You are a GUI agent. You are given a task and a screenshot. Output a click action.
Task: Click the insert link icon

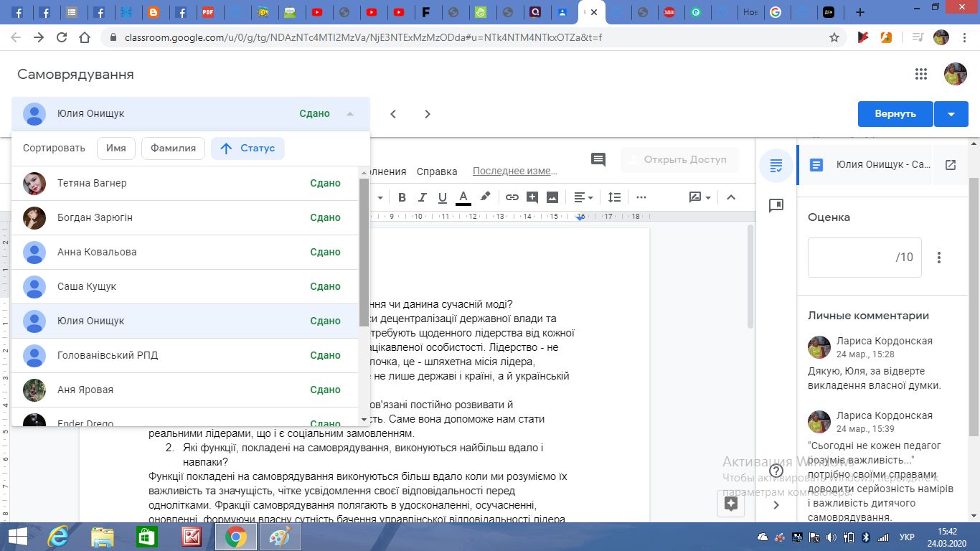click(512, 197)
